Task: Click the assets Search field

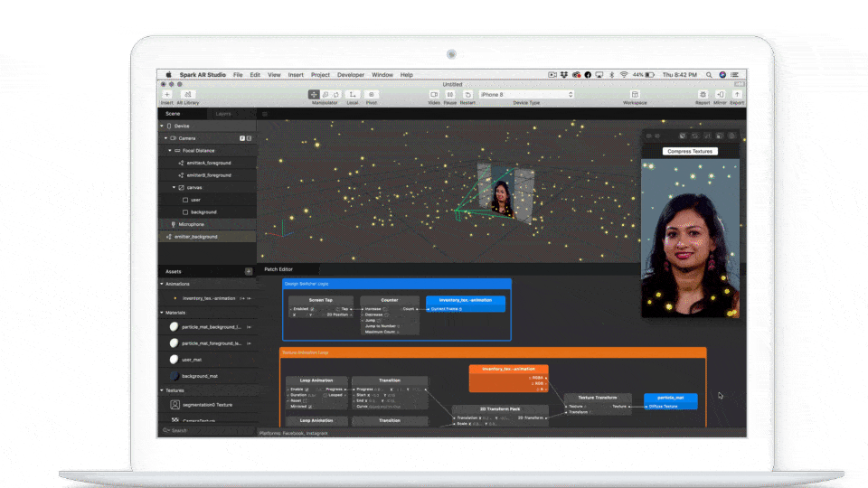Action: tap(208, 430)
